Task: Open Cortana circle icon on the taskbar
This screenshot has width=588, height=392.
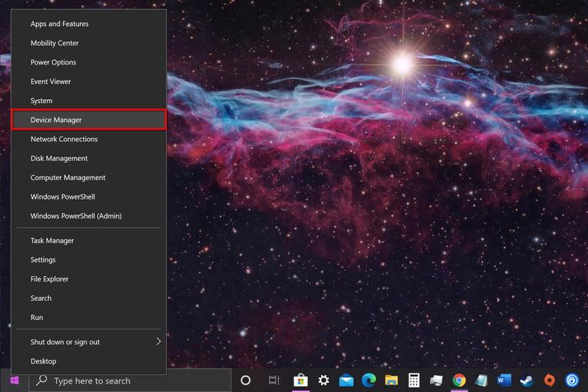Action: pos(245,380)
